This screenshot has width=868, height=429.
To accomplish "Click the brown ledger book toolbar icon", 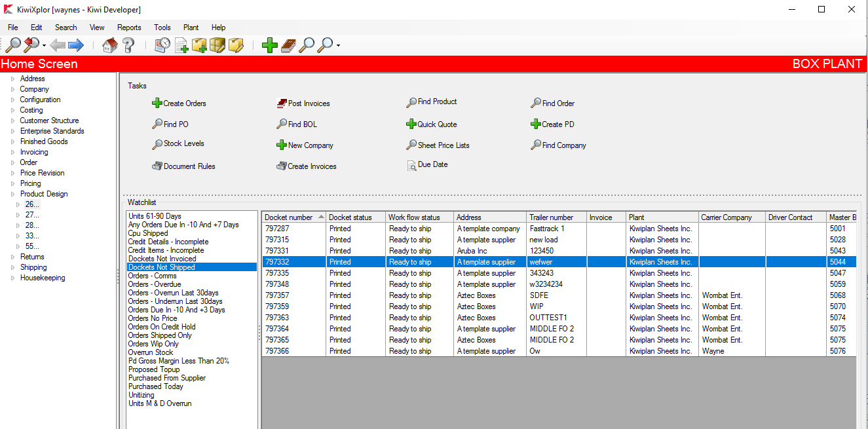I will [288, 45].
